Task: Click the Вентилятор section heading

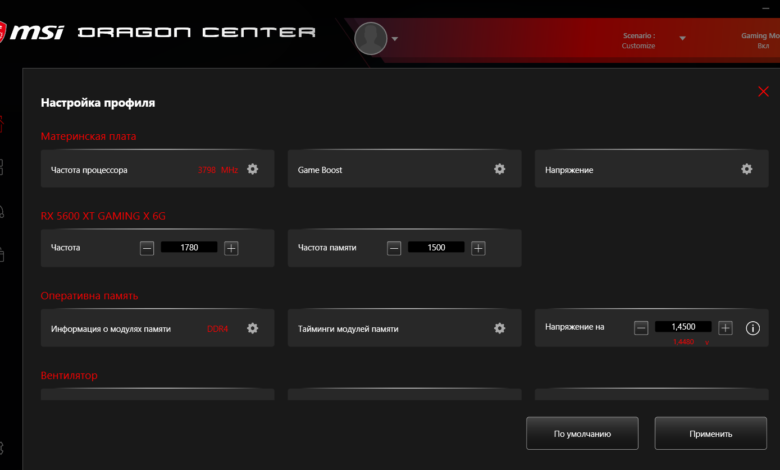Action: [x=69, y=376]
